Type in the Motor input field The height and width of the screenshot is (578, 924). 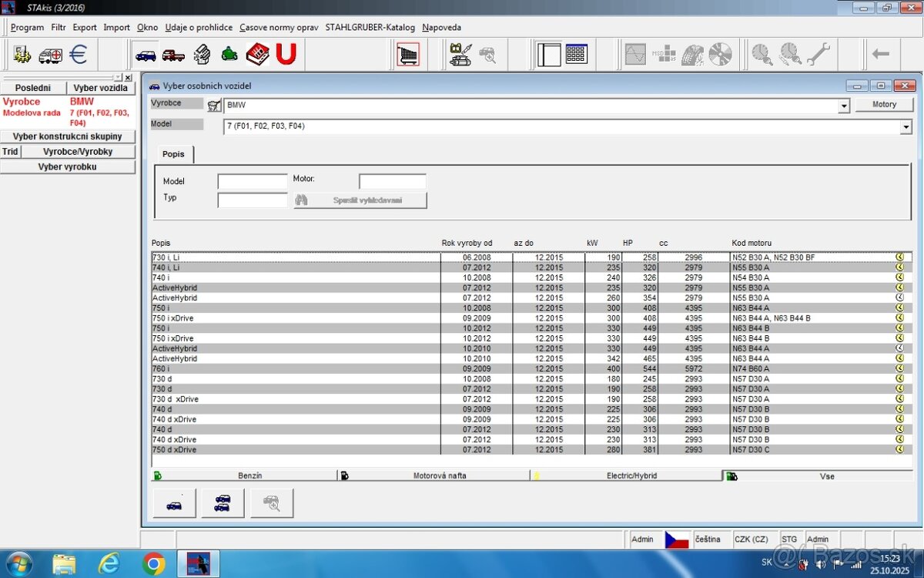click(x=393, y=181)
